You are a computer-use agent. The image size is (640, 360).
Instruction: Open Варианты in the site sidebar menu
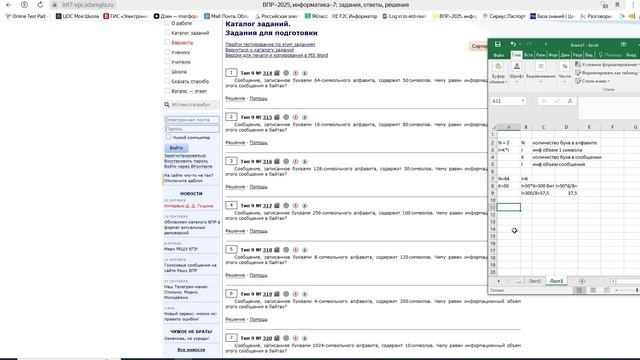pyautogui.click(x=182, y=42)
